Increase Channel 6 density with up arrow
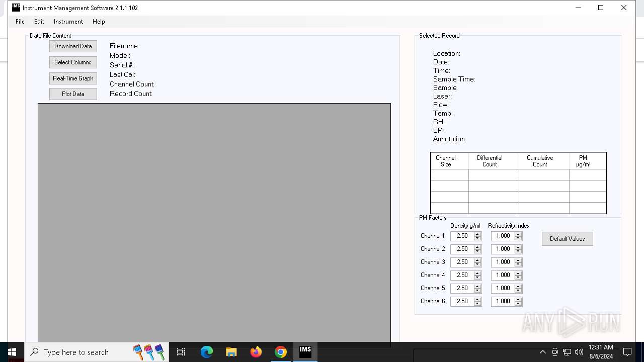Screen dimensions: 644x362 tap(477, 299)
